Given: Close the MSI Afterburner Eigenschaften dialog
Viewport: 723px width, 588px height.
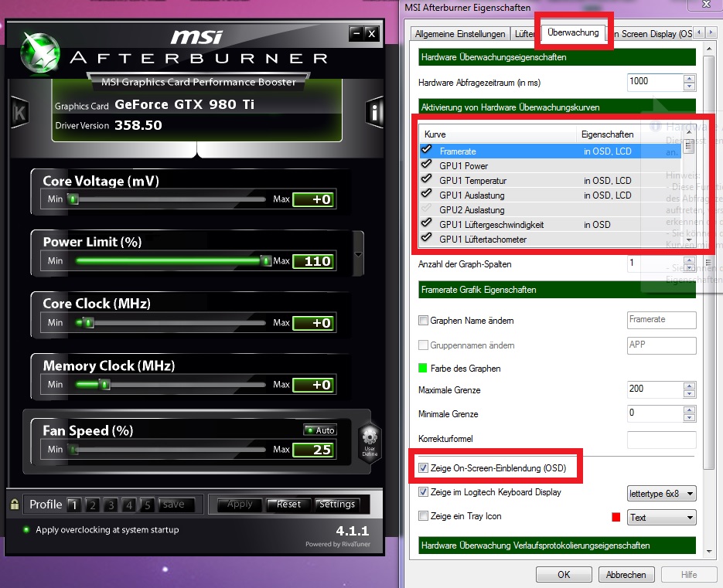Looking at the screenshot, I should point(705,4).
